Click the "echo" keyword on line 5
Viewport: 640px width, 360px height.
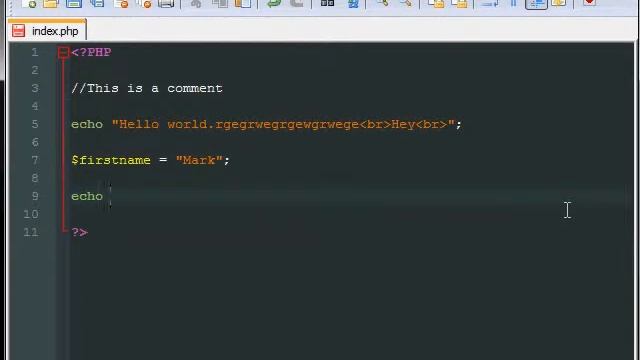(87, 124)
